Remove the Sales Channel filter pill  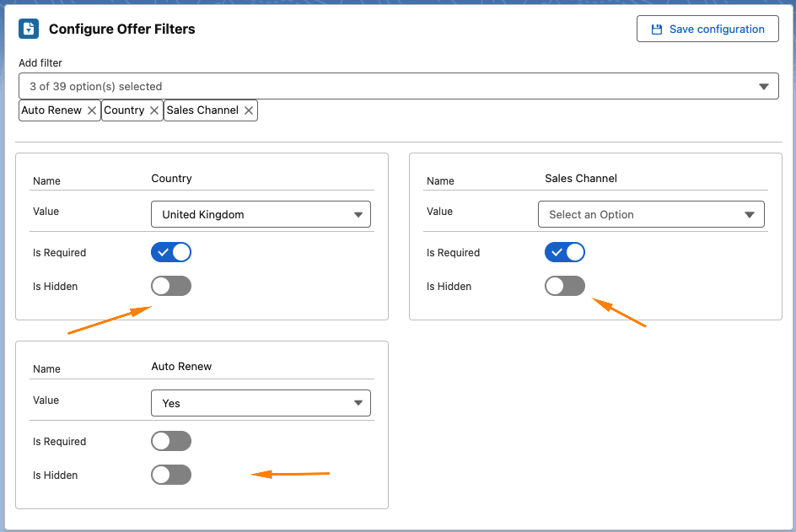pos(249,110)
